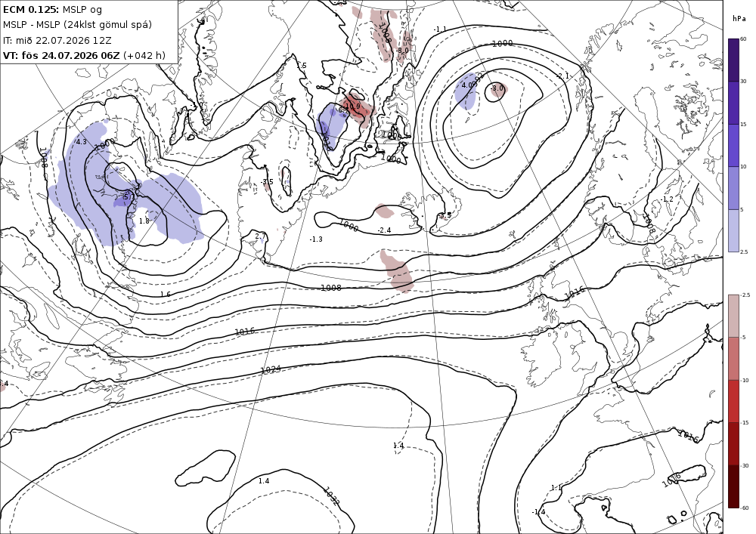Click the '1032' isobar label
This screenshot has width=756, height=534.
(331, 496)
